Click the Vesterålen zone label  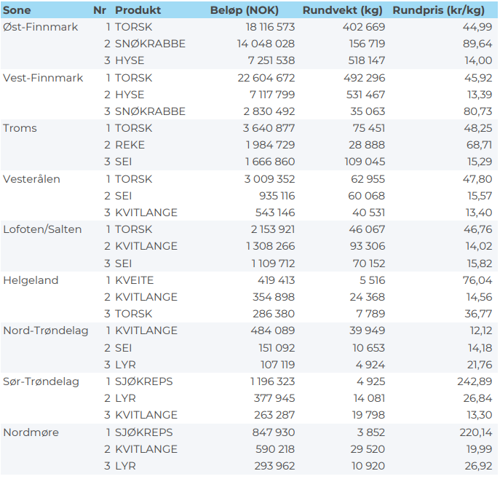click(x=31, y=179)
